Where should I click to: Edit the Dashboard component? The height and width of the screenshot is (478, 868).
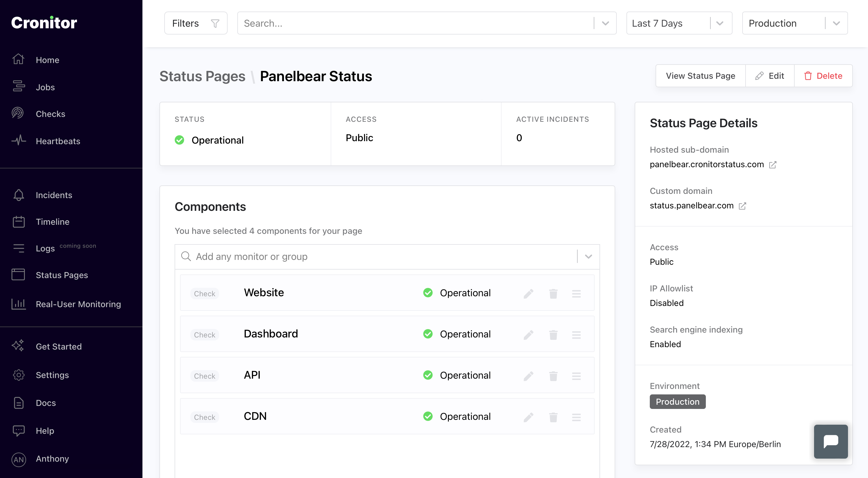[528, 334]
